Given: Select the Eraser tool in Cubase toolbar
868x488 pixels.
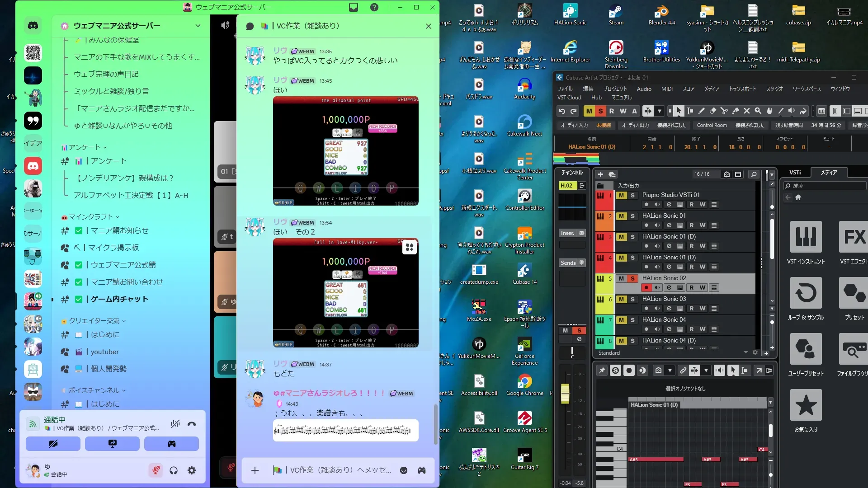Looking at the screenshot, I should click(712, 111).
